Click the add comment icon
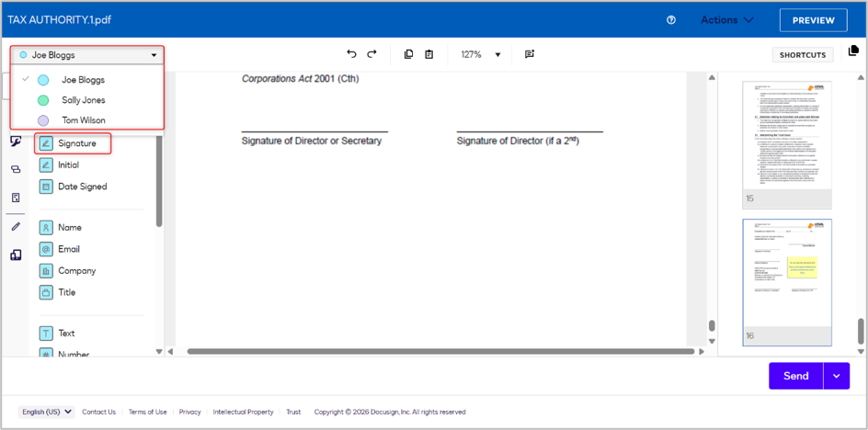868x430 pixels. pyautogui.click(x=530, y=54)
